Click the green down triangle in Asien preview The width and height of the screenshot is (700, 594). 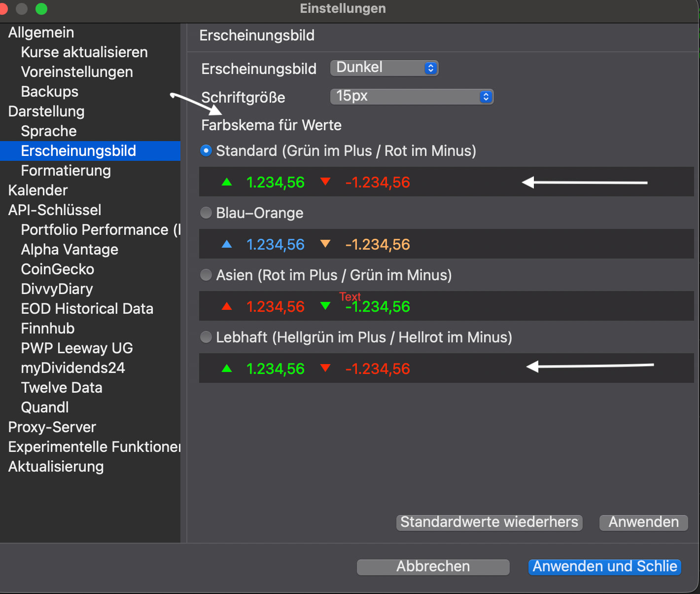[325, 306]
